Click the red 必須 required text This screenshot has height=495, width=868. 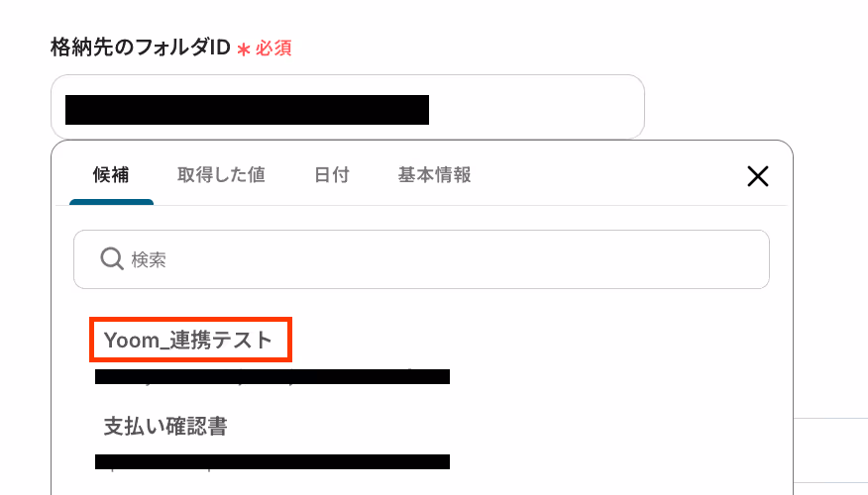point(273,49)
